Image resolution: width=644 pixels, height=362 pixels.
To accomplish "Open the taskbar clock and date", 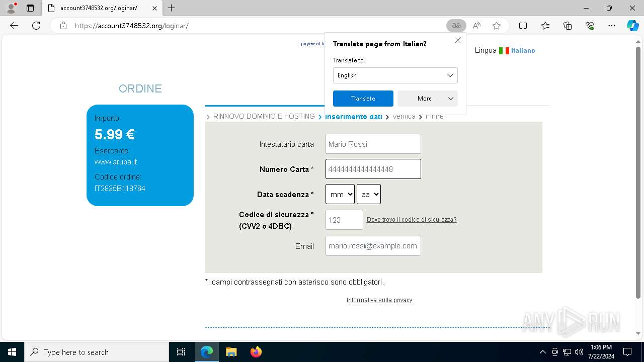I will (x=601, y=352).
